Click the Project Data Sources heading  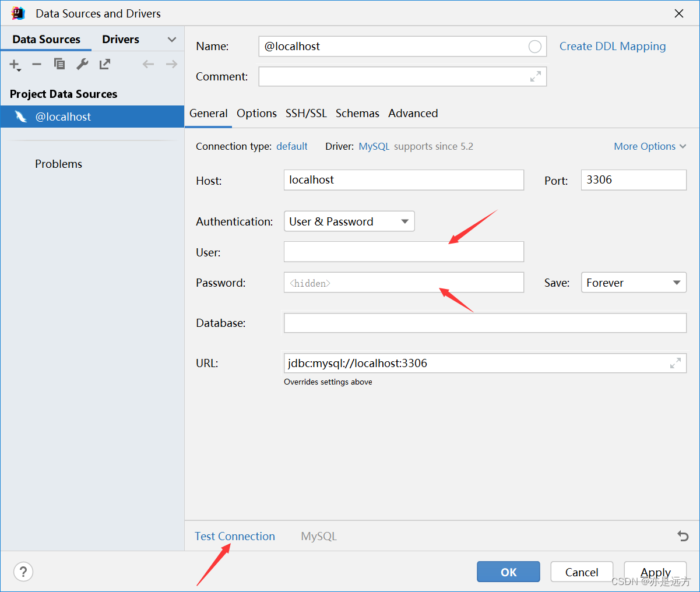pos(64,94)
